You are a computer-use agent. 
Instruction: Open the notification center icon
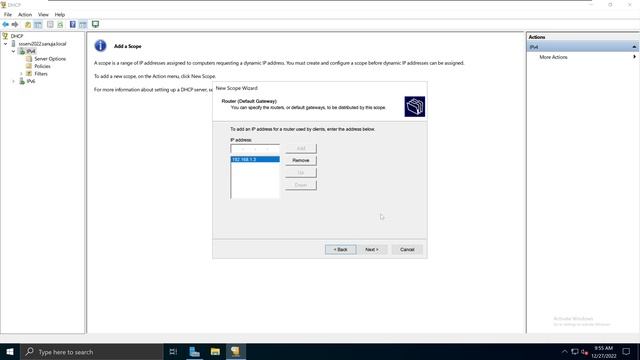(x=626, y=351)
